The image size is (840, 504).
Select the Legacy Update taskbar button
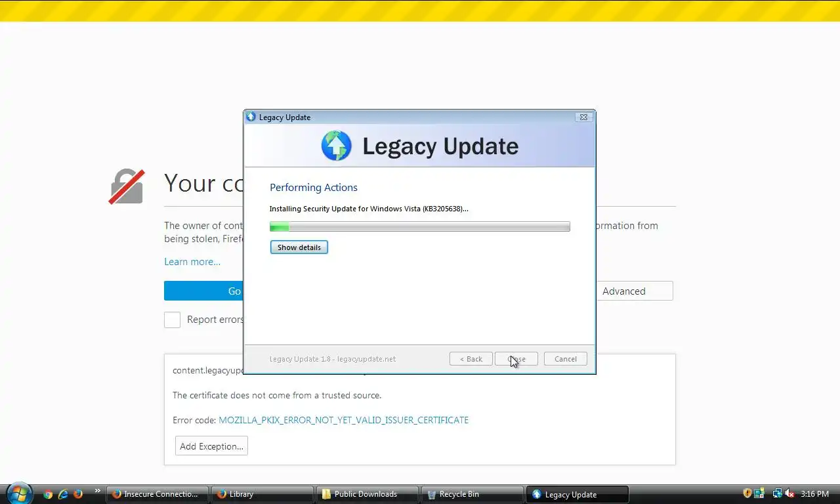point(577,494)
